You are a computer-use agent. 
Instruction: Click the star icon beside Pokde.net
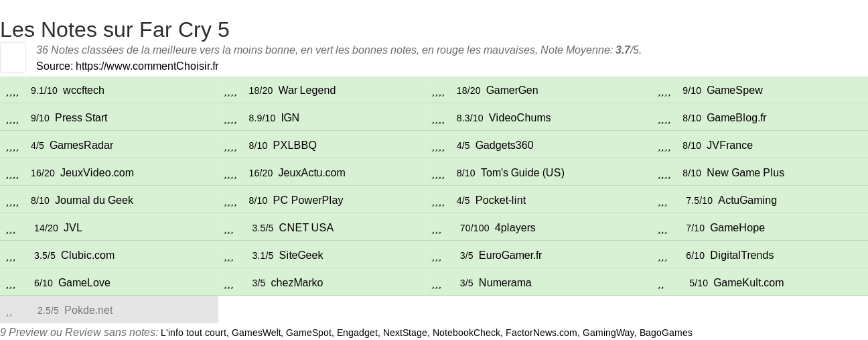pos(9,310)
